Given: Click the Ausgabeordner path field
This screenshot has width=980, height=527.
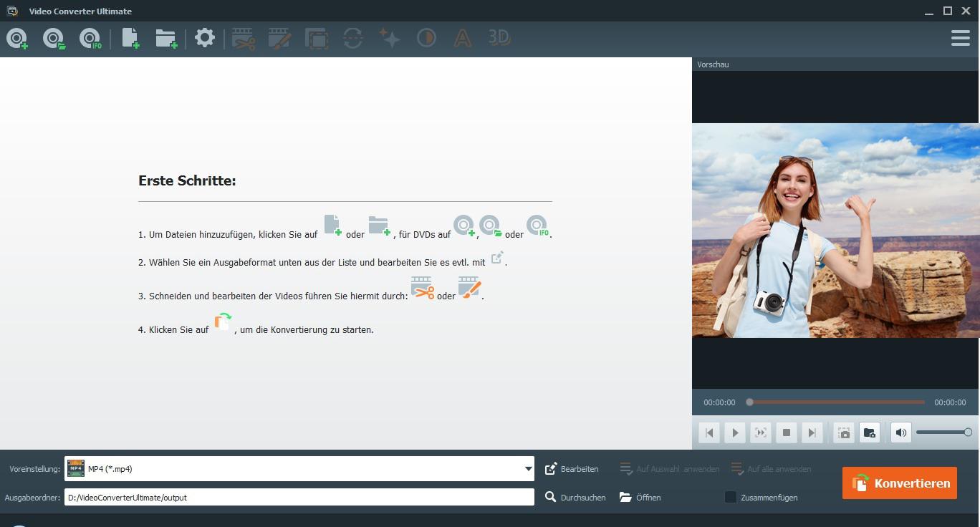Looking at the screenshot, I should 299,497.
